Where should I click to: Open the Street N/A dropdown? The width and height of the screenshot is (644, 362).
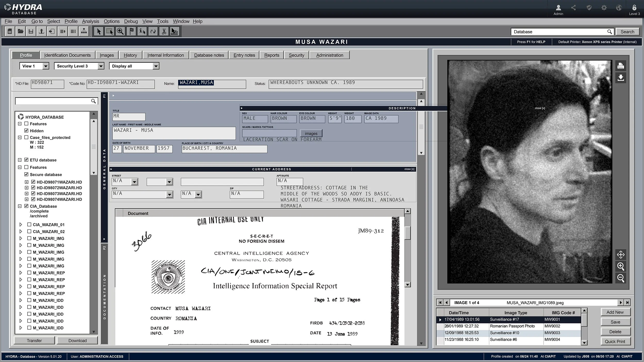(x=134, y=182)
